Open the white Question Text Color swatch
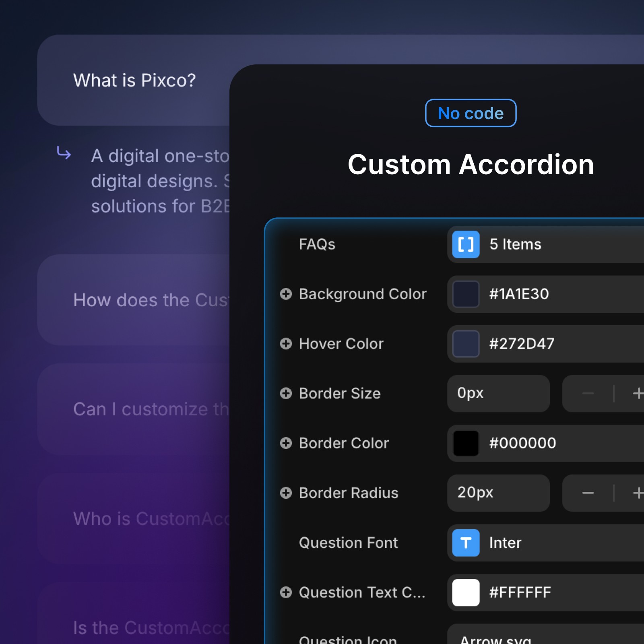644x644 pixels. coord(466,592)
